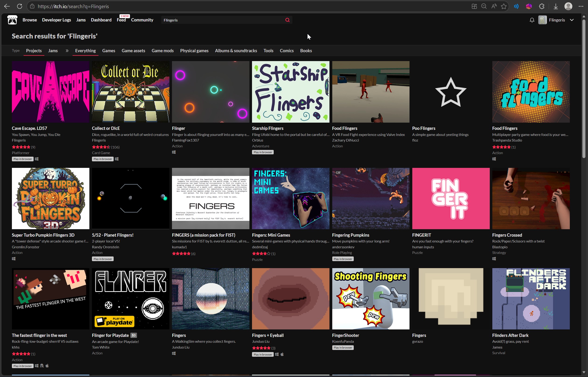Open Developer Logs in navigation
Screen dimensions: 588x377
click(x=56, y=20)
